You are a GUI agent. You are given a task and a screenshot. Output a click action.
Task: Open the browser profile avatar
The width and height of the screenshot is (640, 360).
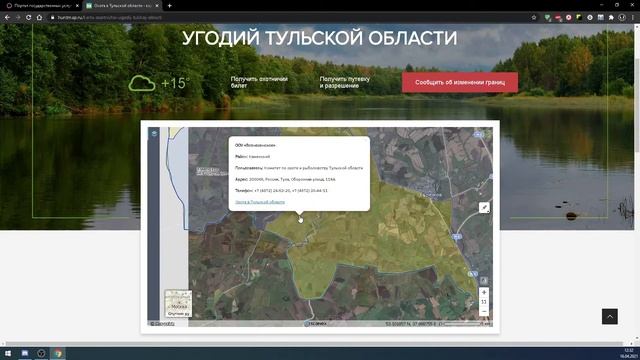(622, 18)
